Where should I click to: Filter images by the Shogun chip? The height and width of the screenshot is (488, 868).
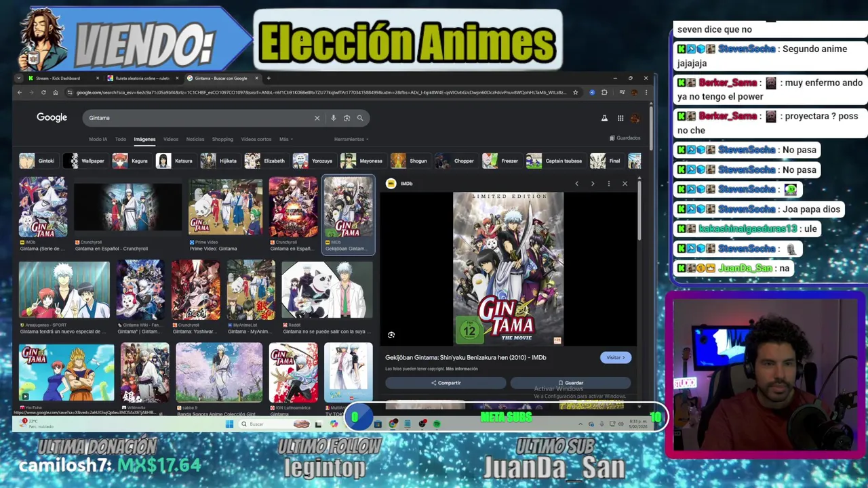coord(410,161)
